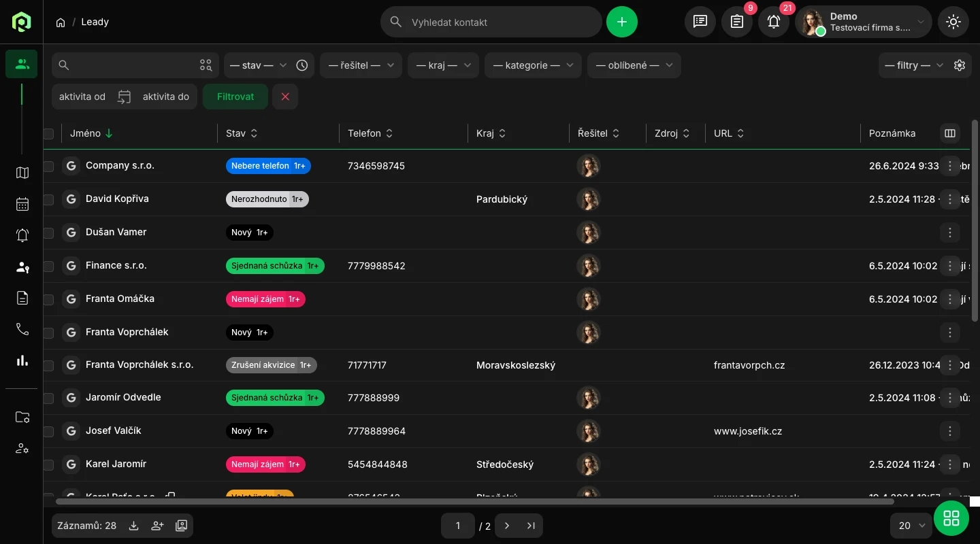The image size is (980, 544).
Task: Open the statistics bar chart icon
Action: pyautogui.click(x=22, y=361)
